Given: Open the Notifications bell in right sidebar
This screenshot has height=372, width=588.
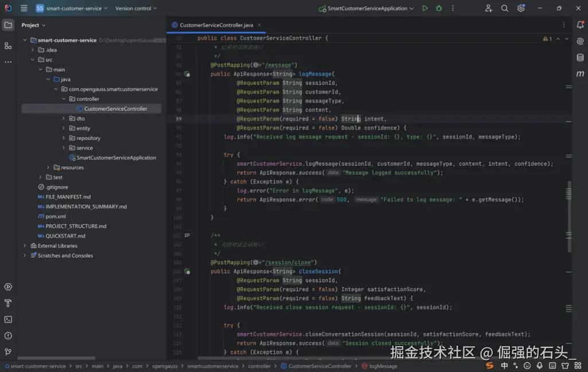Looking at the screenshot, I should tap(580, 25).
